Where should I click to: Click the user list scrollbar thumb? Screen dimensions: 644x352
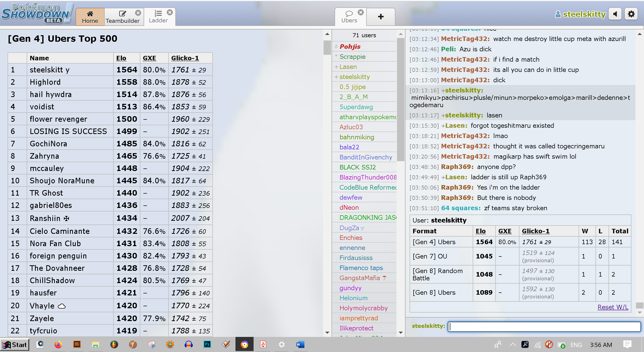pyautogui.click(x=400, y=99)
